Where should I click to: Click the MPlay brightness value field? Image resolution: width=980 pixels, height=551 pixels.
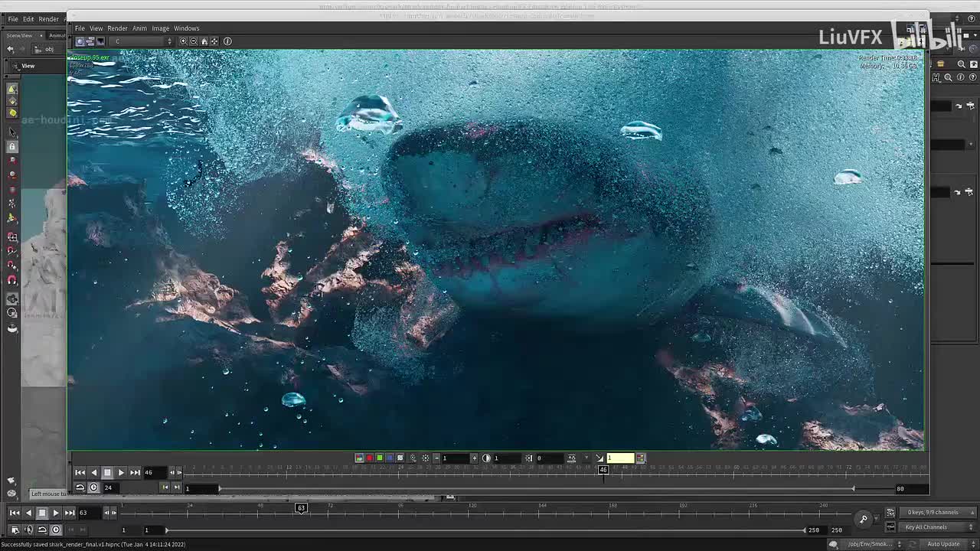pyautogui.click(x=456, y=458)
